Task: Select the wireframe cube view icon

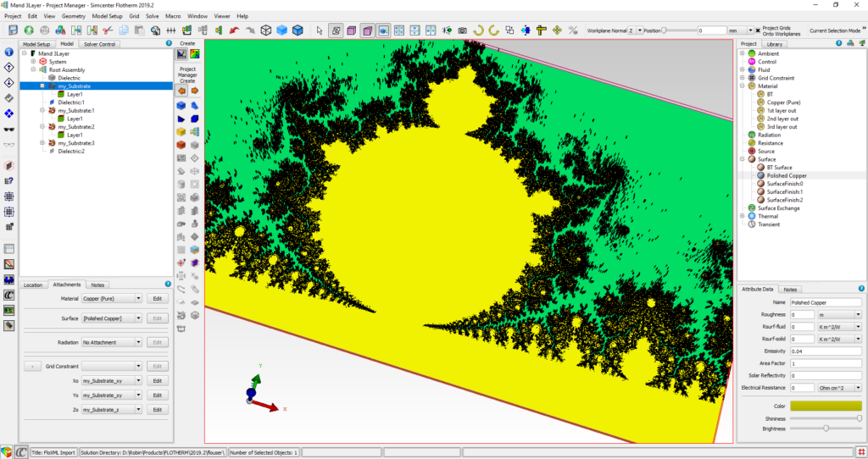Action: point(266,30)
